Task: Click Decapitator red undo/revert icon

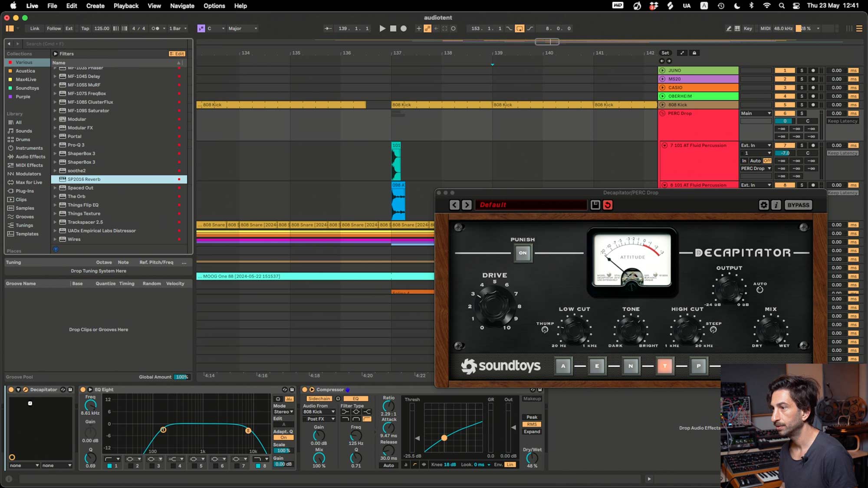Action: 608,205
